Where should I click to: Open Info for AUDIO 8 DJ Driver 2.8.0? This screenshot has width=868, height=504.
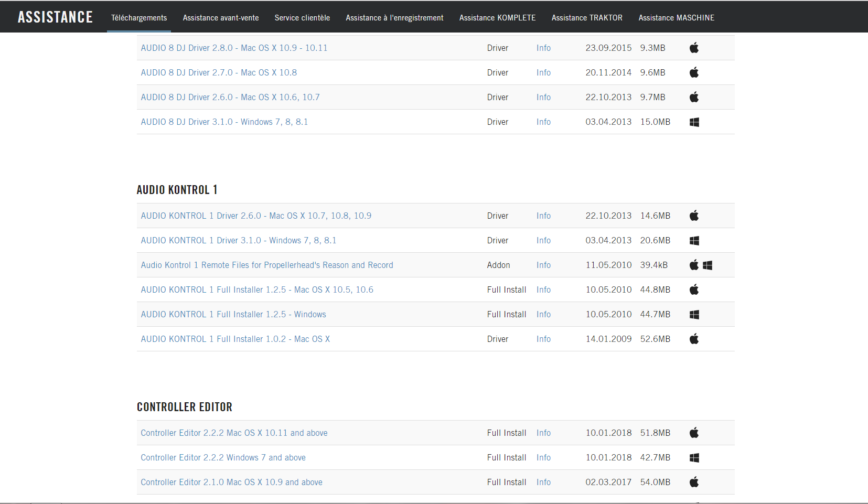pos(543,48)
